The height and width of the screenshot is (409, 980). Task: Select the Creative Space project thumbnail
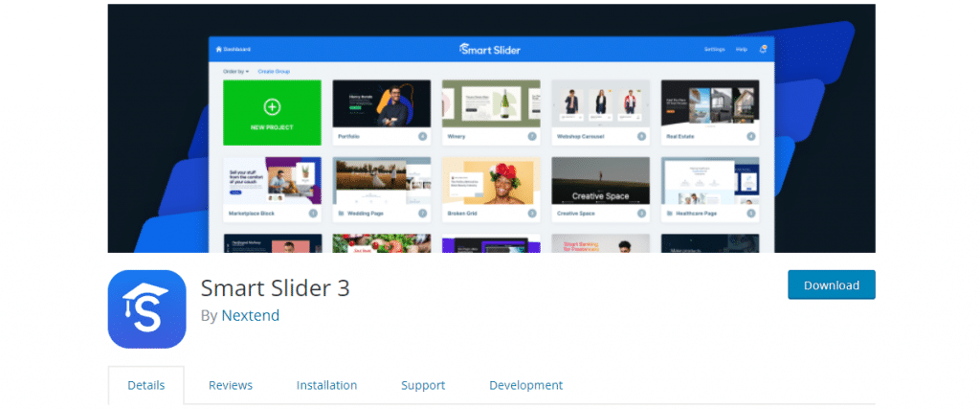tap(600, 181)
